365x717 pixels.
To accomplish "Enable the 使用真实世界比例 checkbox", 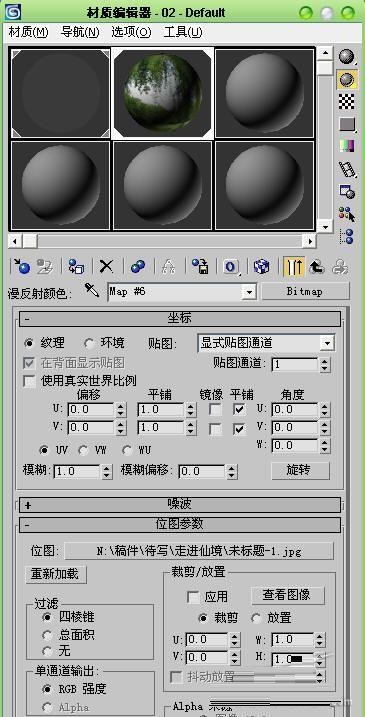I will (30, 381).
